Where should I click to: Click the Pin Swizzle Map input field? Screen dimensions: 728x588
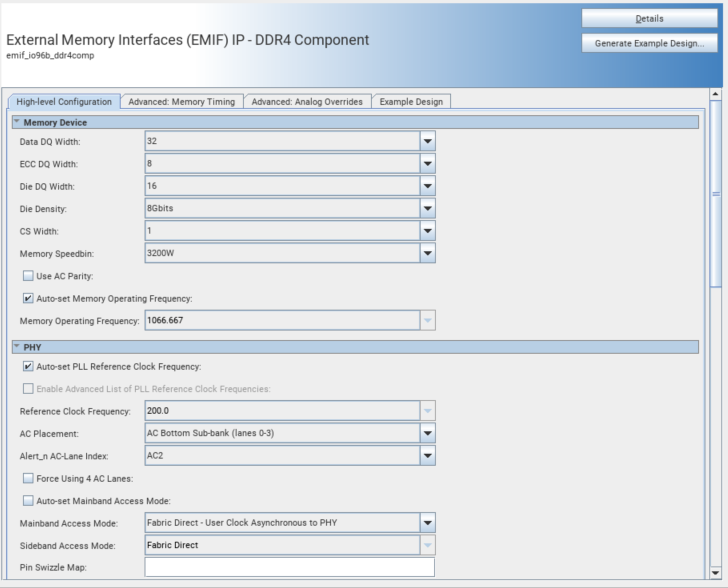(290, 567)
